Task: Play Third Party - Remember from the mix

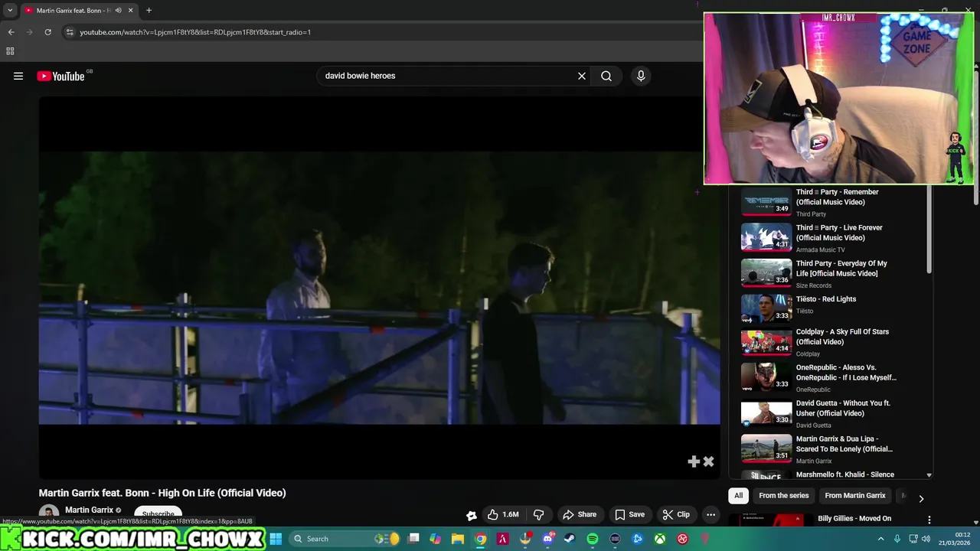Action: point(837,197)
